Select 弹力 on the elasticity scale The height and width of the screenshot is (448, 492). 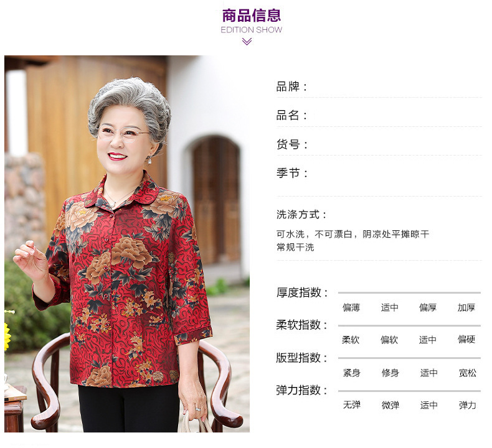tap(468, 405)
